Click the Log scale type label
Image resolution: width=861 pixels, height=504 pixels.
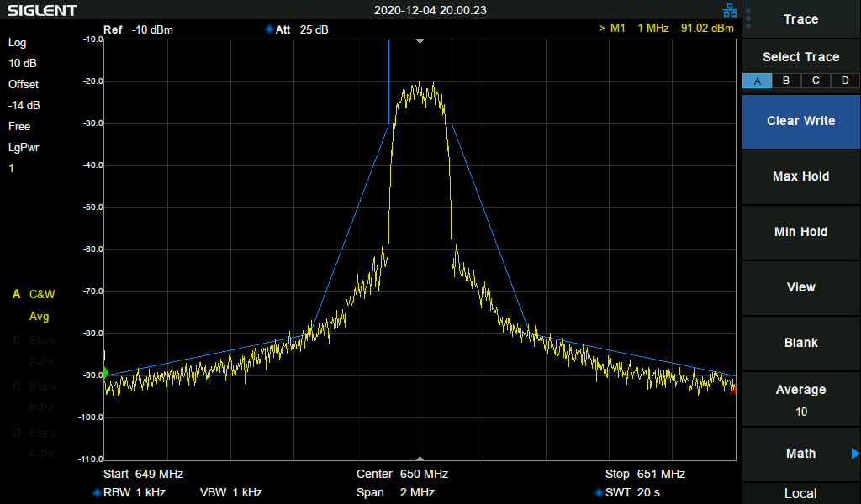[17, 43]
